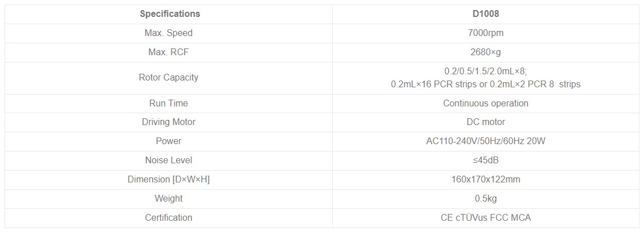644x232 pixels.
Task: Click the Run Time label
Action: [168, 104]
